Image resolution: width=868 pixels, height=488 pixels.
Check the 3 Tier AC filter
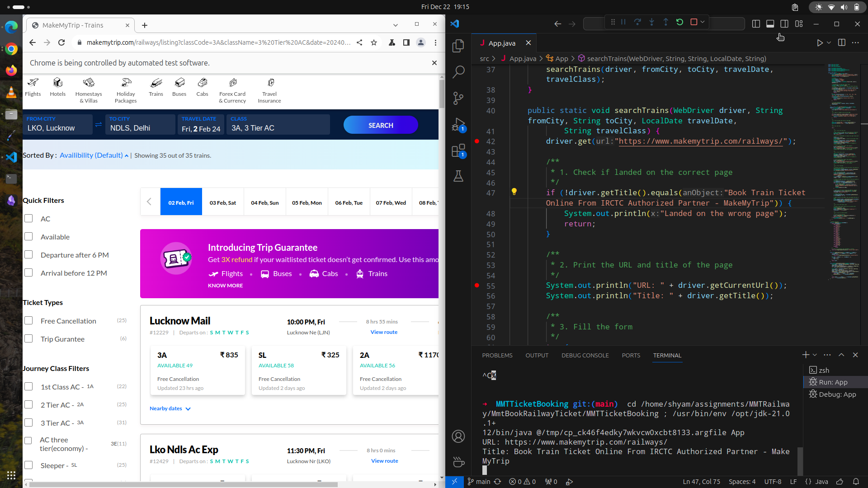(28, 423)
